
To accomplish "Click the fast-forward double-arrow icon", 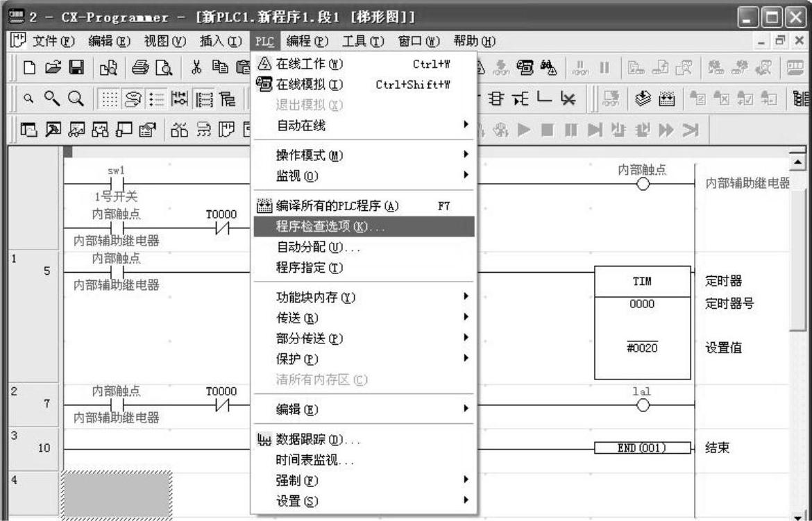I will (x=666, y=130).
